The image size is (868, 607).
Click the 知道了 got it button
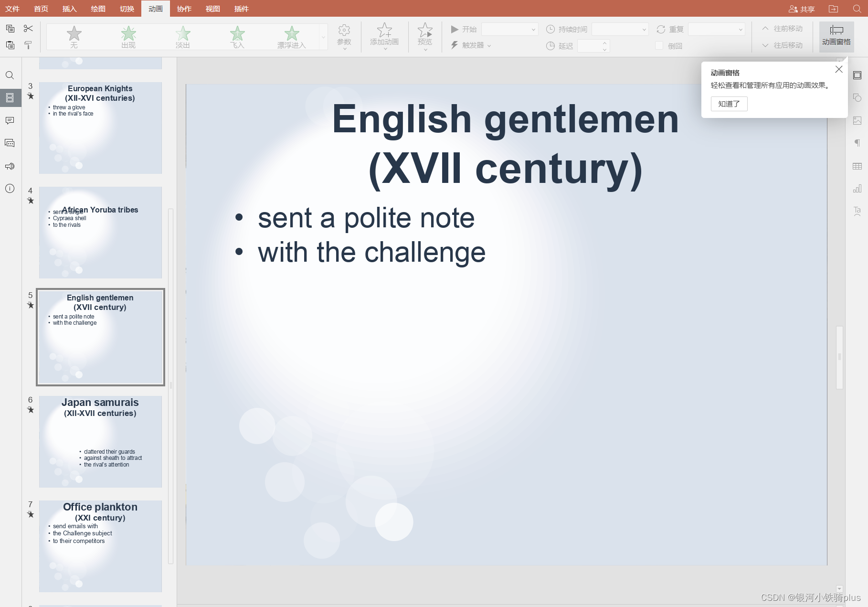729,104
